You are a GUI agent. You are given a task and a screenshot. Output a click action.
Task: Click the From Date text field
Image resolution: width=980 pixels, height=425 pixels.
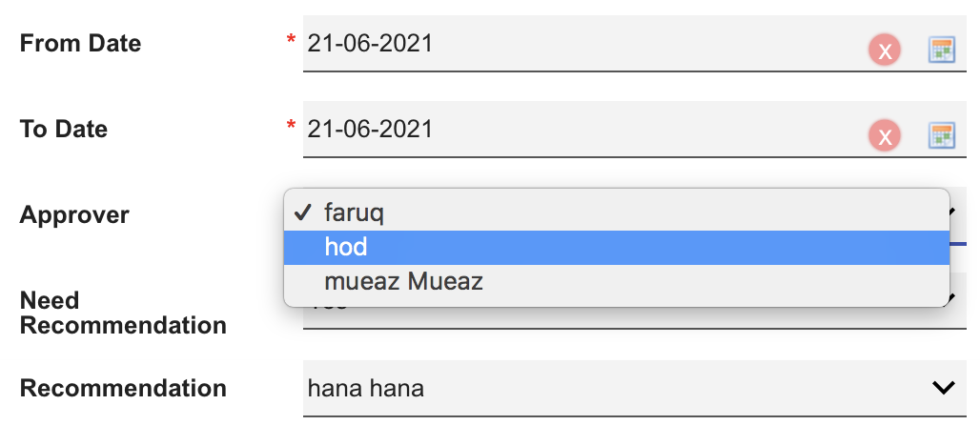[x=572, y=44]
